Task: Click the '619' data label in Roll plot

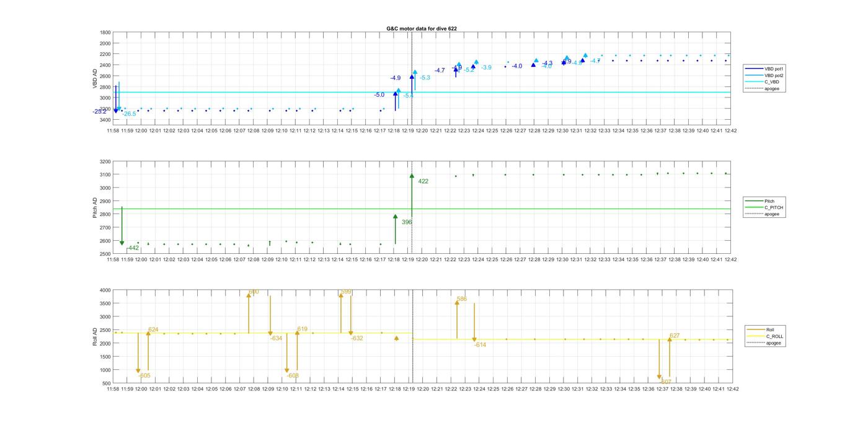Action: click(302, 329)
